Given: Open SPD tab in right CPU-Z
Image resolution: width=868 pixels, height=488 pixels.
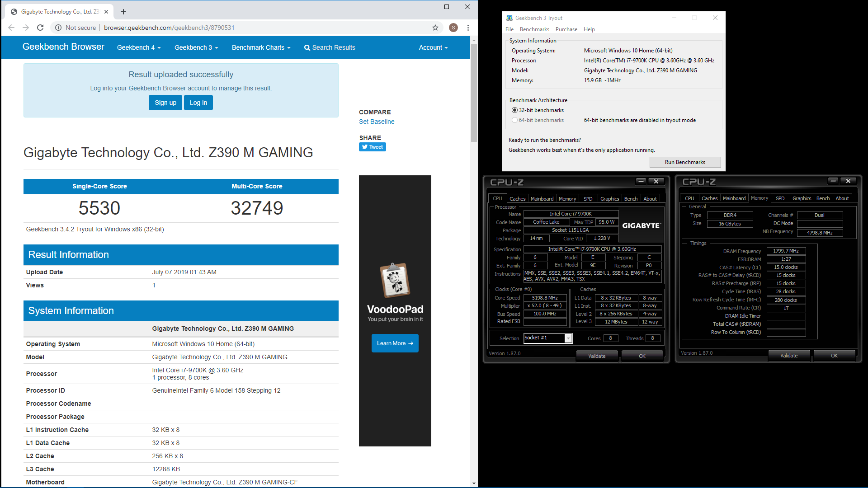Looking at the screenshot, I should tap(780, 198).
